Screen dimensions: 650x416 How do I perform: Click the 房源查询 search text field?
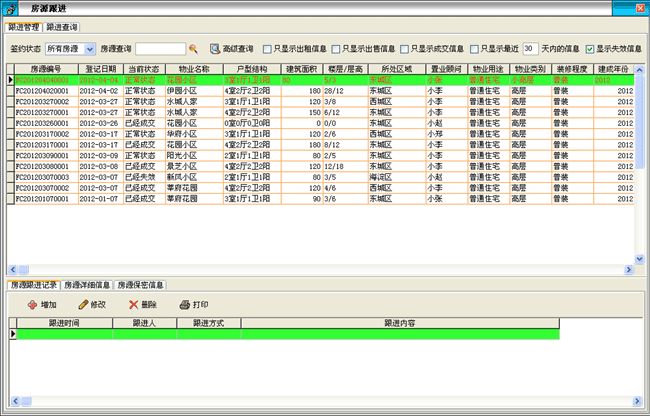pos(160,48)
